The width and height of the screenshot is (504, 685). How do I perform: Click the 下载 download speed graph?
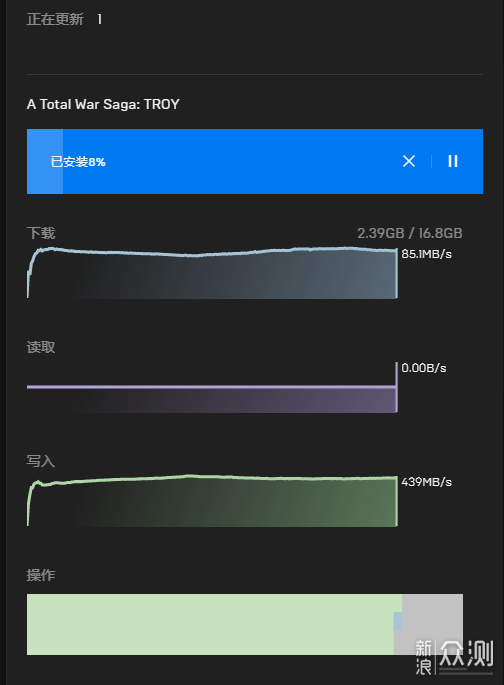pyautogui.click(x=212, y=273)
